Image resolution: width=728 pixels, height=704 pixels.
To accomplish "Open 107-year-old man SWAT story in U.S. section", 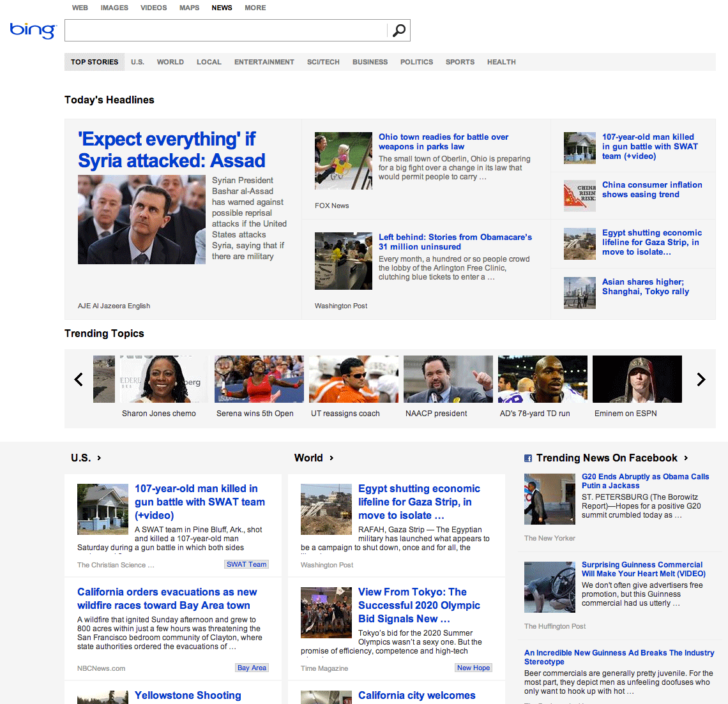I will [200, 502].
